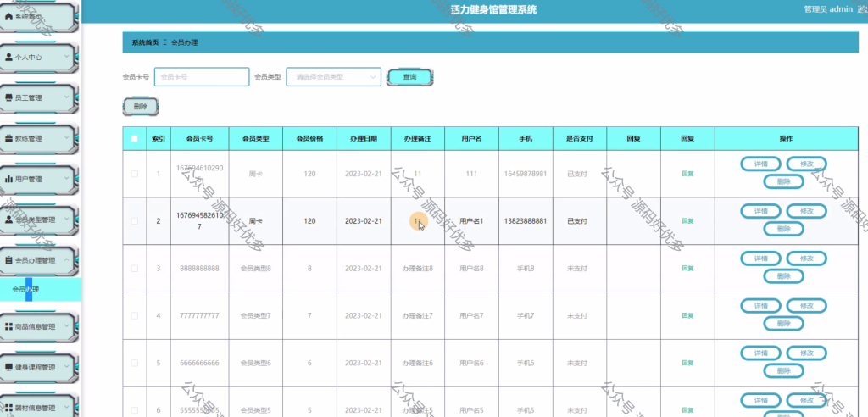Click the bar chart icon beside 用户管理
868x417 pixels.
click(8, 179)
